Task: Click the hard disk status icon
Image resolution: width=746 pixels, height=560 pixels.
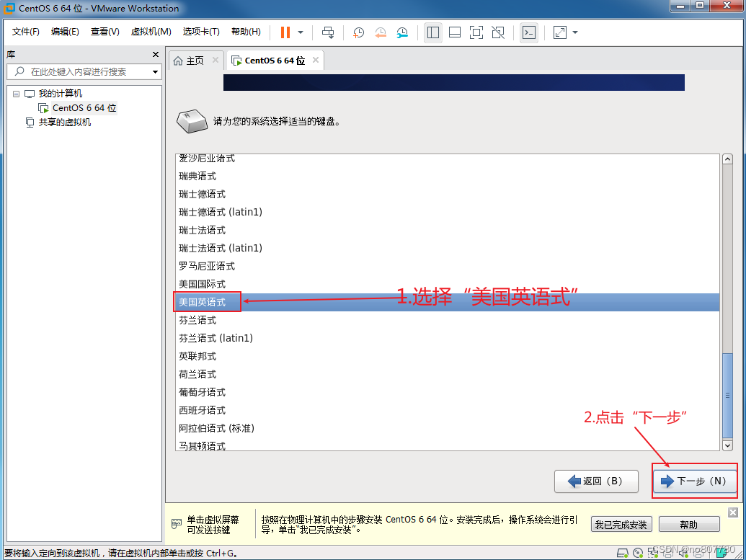Action: (621, 552)
